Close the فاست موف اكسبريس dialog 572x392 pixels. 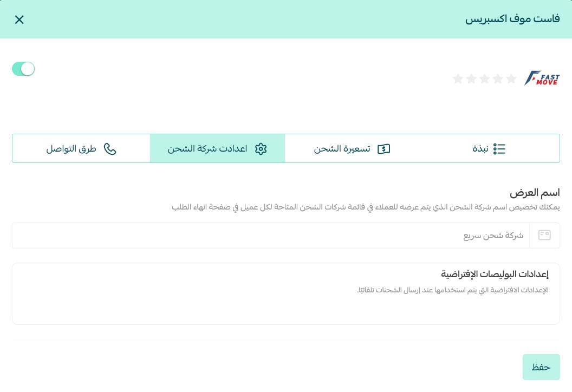tap(19, 19)
